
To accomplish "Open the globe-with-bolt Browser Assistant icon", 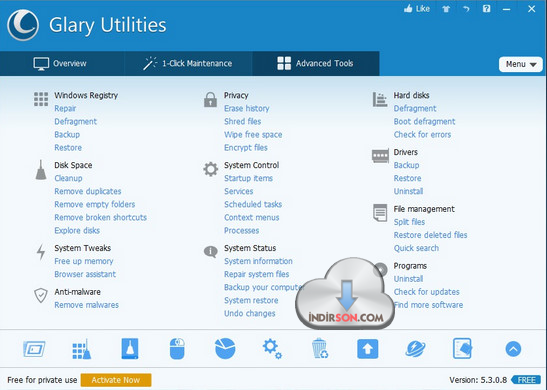I will pyautogui.click(x=415, y=349).
